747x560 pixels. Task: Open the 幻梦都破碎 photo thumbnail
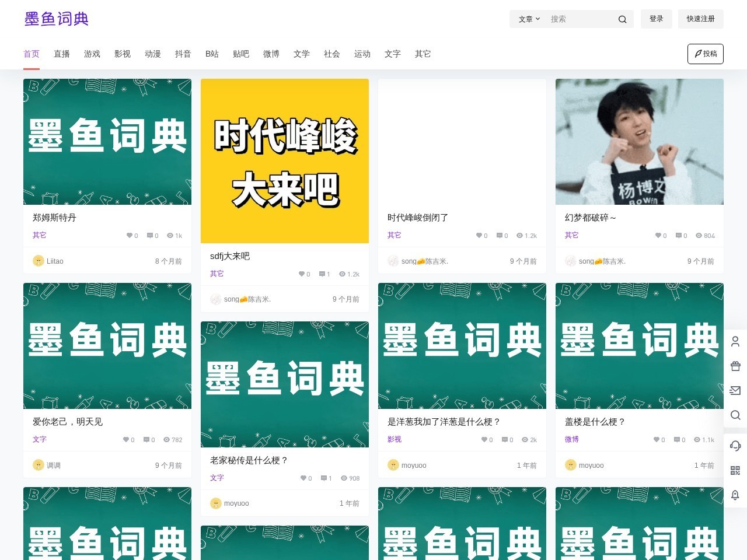(x=640, y=142)
